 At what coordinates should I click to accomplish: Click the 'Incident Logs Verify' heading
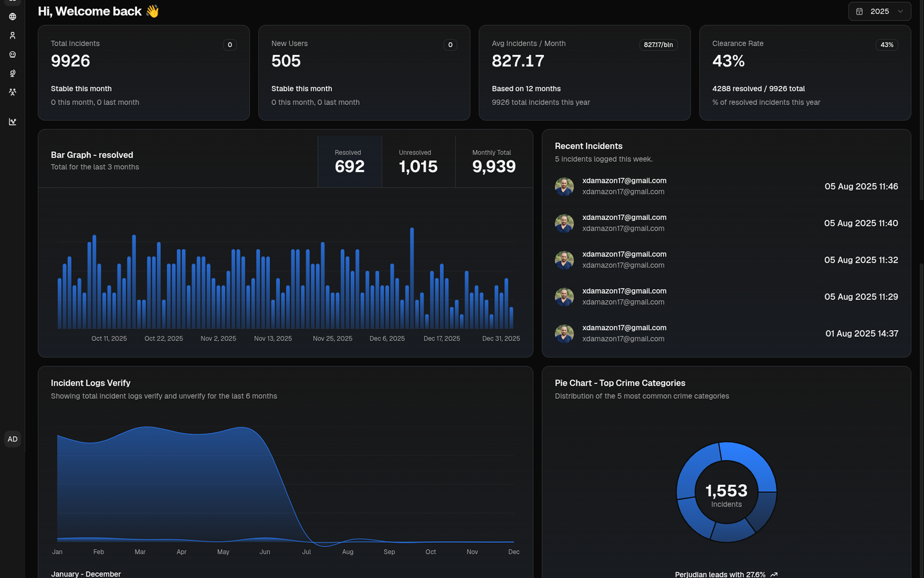click(90, 383)
